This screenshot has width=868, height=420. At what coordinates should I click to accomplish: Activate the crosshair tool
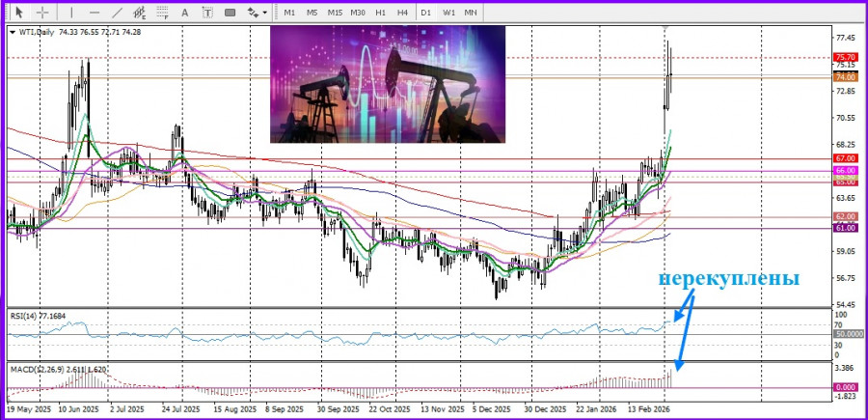click(x=41, y=12)
